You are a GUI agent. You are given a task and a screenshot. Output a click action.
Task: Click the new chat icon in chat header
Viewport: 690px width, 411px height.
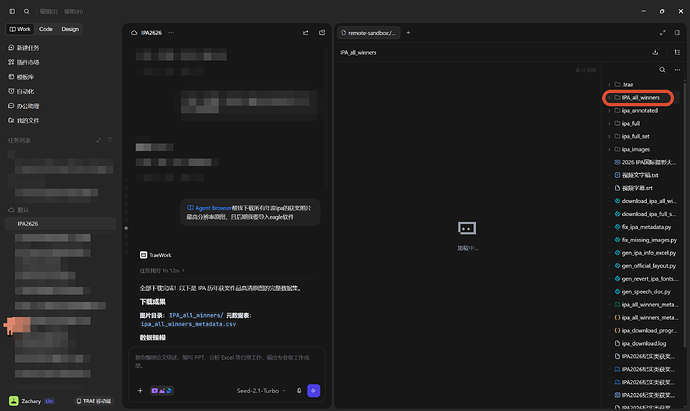coord(322,33)
